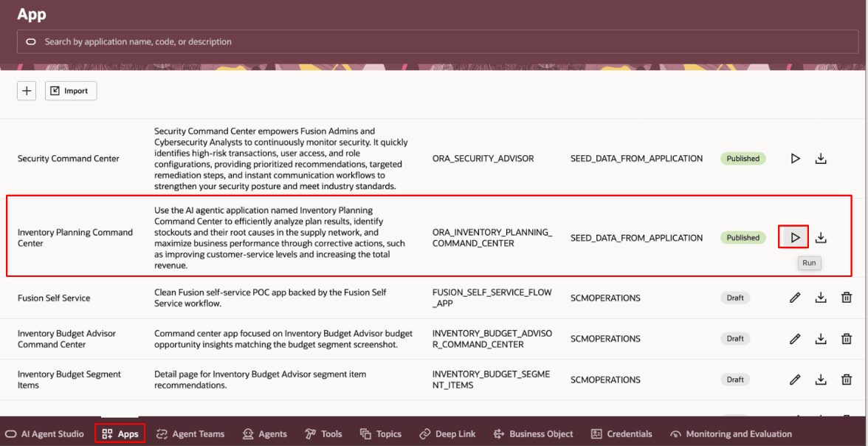Select the Topics tab

(381, 433)
